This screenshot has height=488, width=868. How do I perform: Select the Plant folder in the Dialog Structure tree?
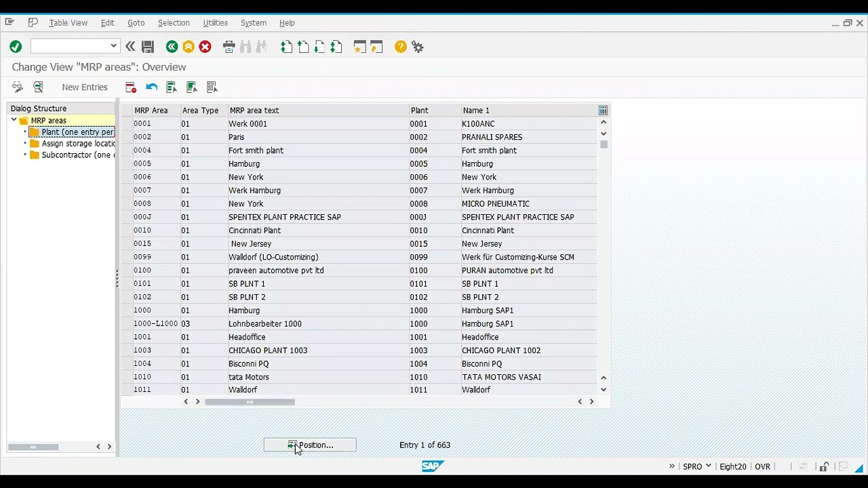(72, 132)
